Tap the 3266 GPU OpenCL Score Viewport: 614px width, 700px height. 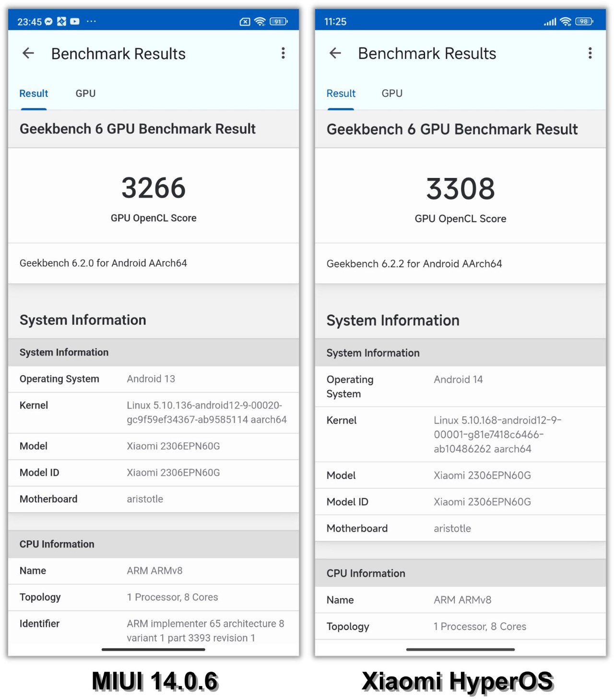pyautogui.click(x=153, y=188)
